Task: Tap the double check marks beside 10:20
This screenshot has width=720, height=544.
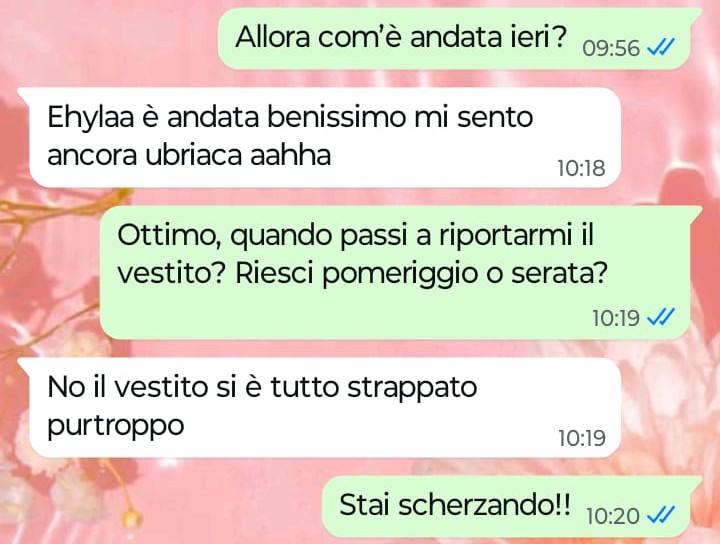Action: click(660, 515)
